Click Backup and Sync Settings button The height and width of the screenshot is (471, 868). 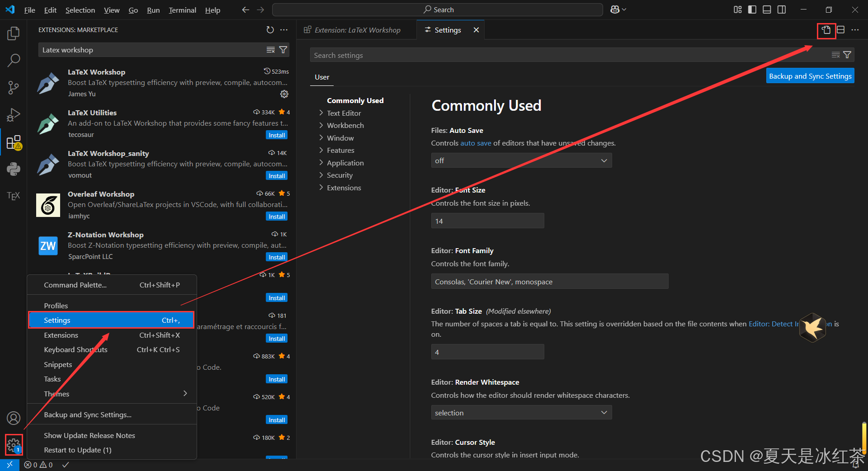(x=810, y=76)
